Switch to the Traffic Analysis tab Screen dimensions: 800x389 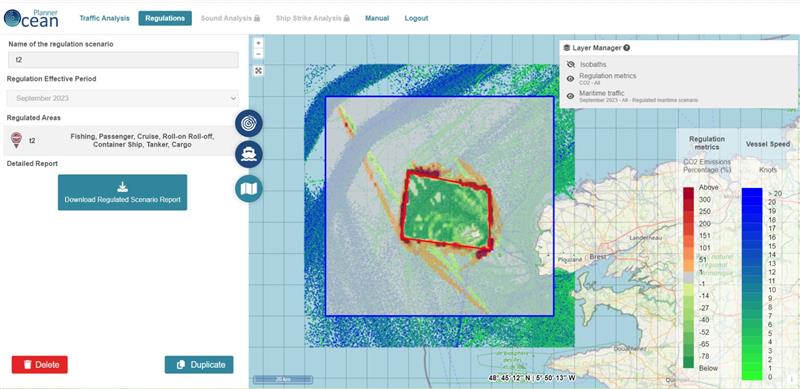click(x=105, y=18)
